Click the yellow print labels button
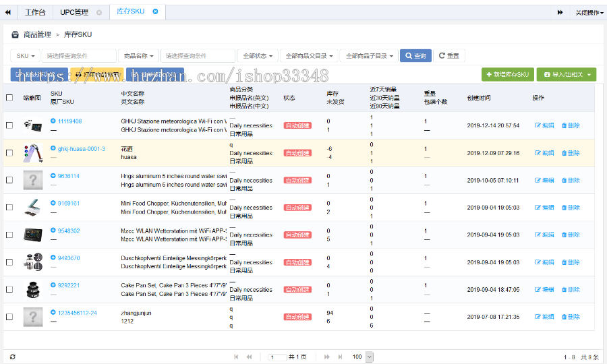The image size is (607, 364). pyautogui.click(x=97, y=74)
